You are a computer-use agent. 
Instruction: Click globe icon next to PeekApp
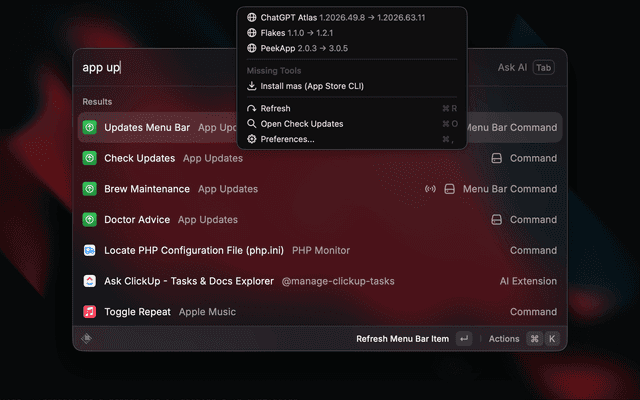(x=252, y=48)
